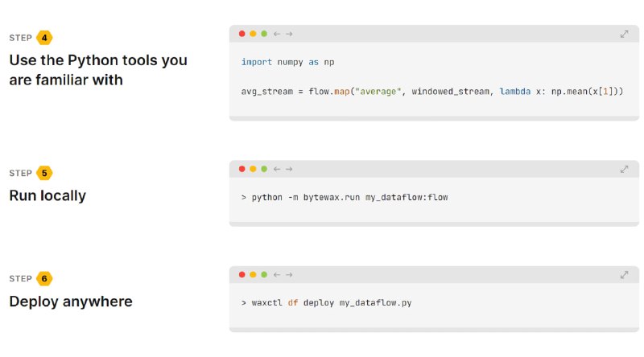644x357 pixels.
Task: Click the Step 5 hexagon badge
Action: pos(44,173)
